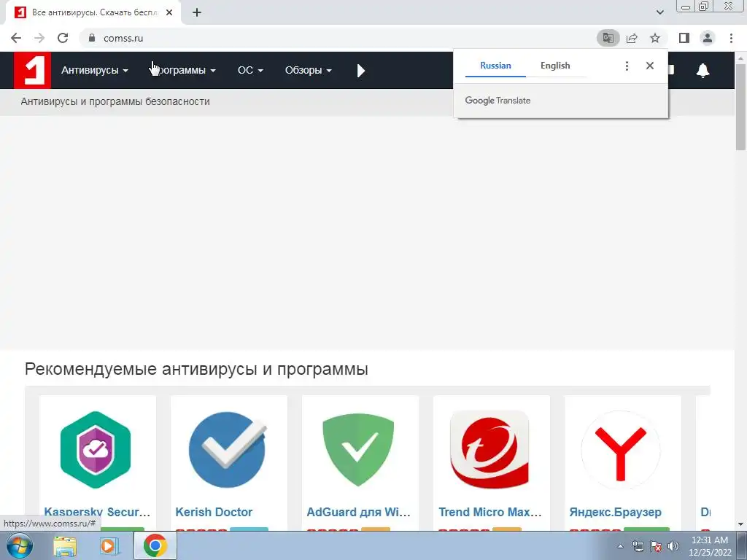Open a new browser tab
747x560 pixels.
click(197, 13)
